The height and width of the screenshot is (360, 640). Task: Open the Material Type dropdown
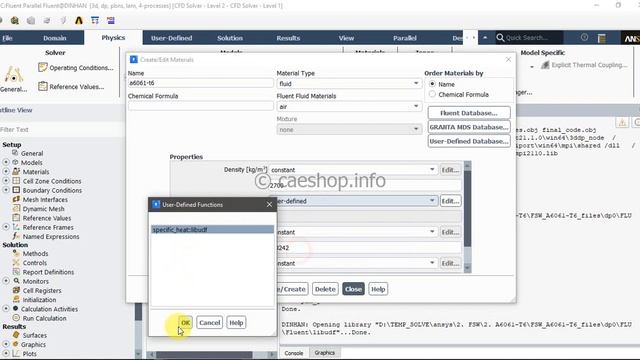(x=349, y=83)
